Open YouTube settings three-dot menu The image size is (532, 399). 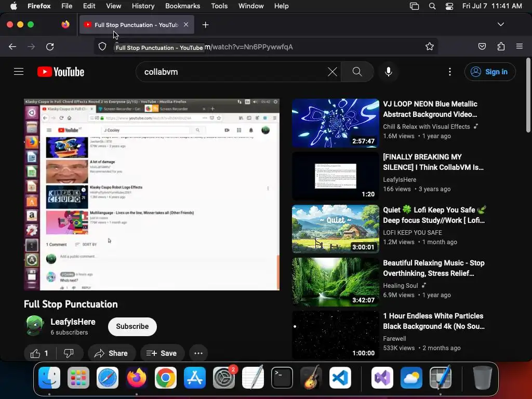pyautogui.click(x=450, y=72)
